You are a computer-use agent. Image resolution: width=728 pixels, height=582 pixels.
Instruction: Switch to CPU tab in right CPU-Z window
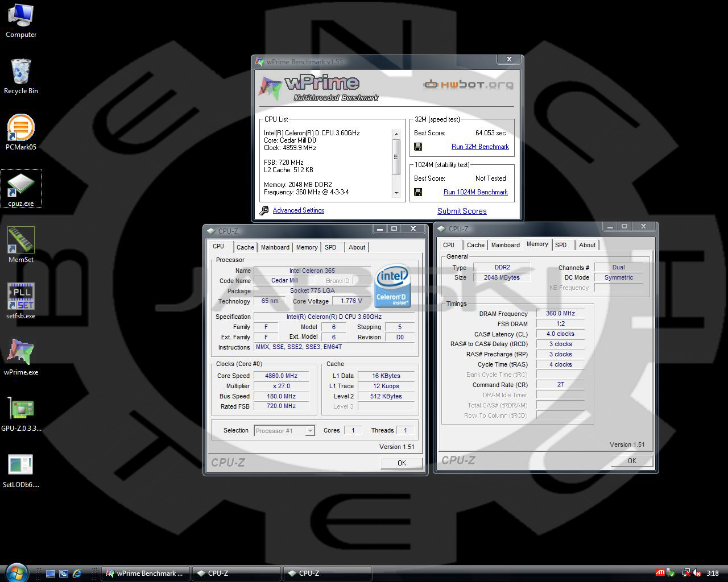449,245
